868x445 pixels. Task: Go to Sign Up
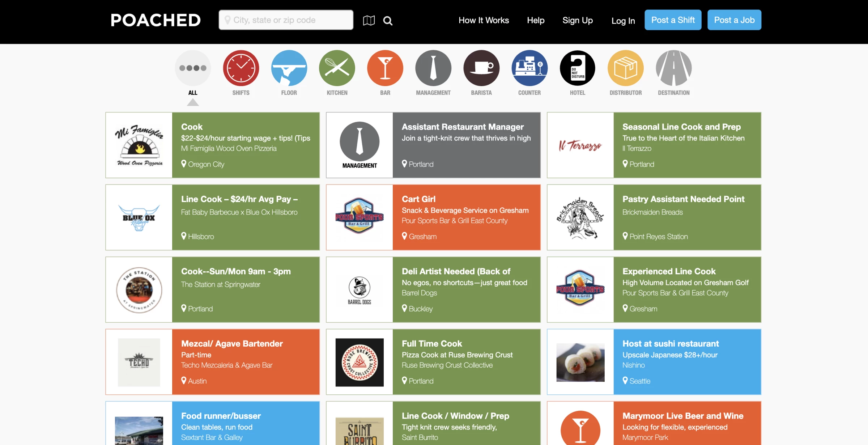pyautogui.click(x=578, y=20)
